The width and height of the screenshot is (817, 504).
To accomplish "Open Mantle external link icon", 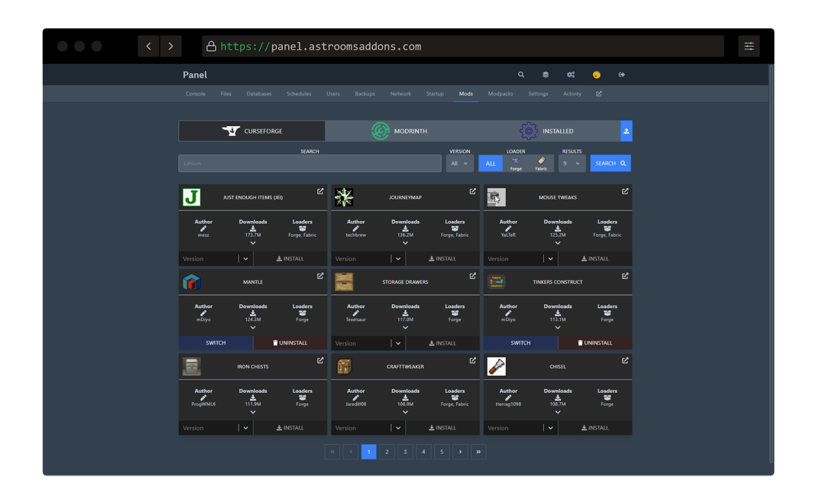I will tap(320, 276).
